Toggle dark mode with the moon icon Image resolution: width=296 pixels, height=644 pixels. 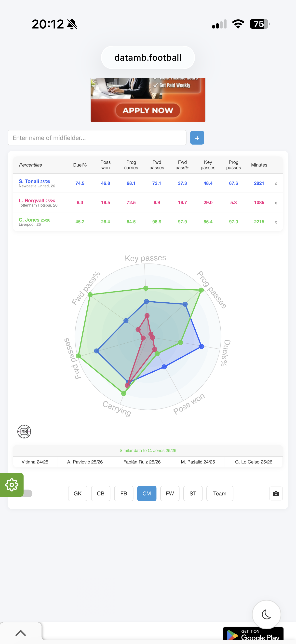(x=266, y=614)
